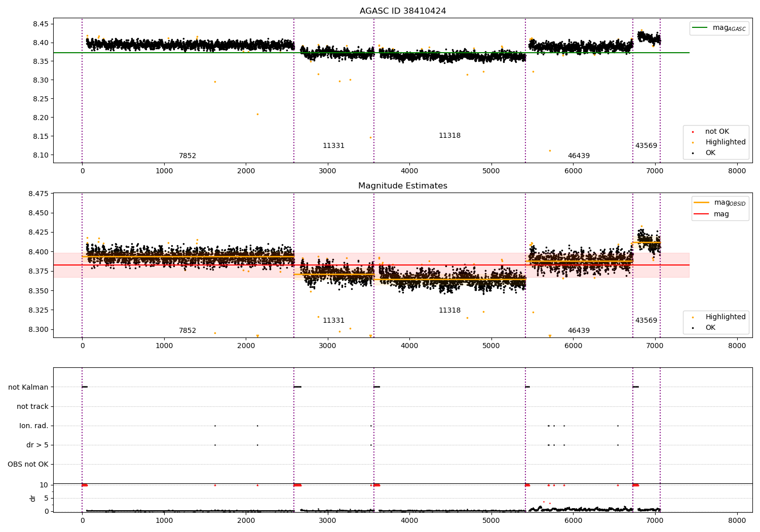The width and height of the screenshot is (760, 532).
Task: Click the rotated 'dr' y-axis label
Action: click(x=33, y=498)
